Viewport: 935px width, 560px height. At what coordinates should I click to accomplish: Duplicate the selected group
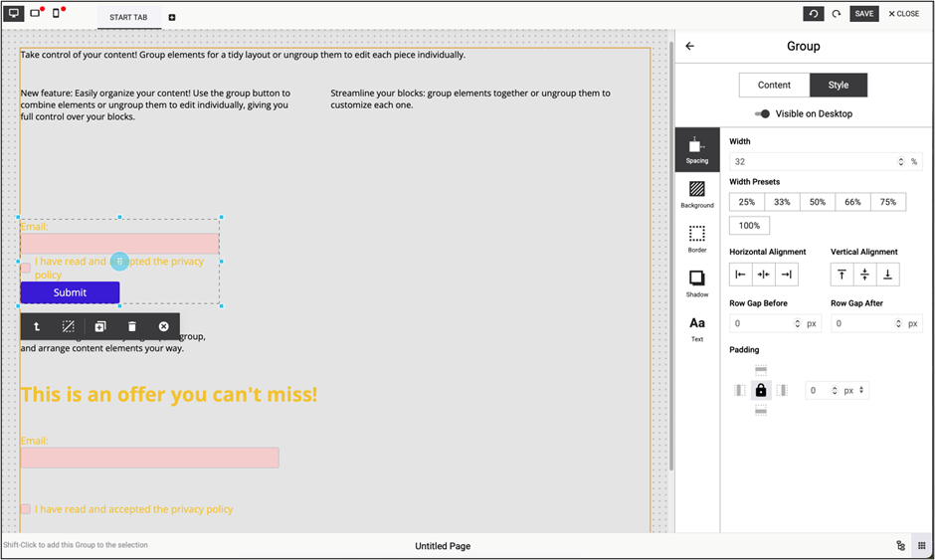click(x=100, y=326)
